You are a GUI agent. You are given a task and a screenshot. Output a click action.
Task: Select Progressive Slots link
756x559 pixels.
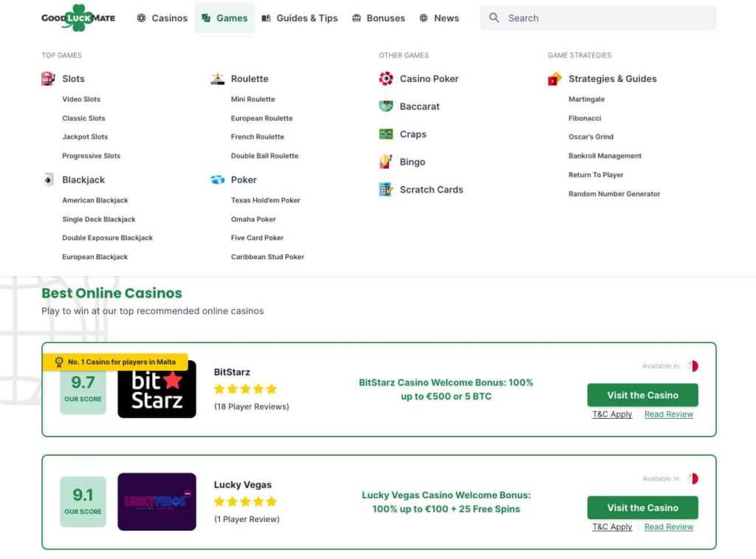point(91,156)
